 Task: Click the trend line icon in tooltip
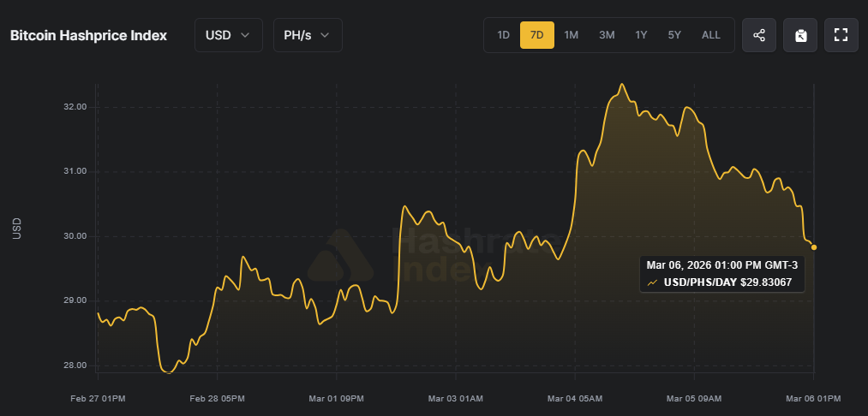point(653,282)
